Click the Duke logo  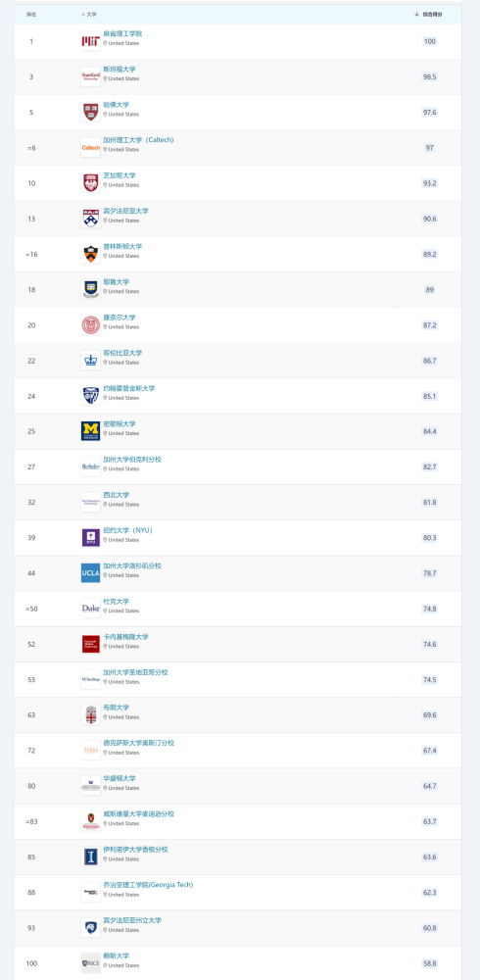(91, 609)
